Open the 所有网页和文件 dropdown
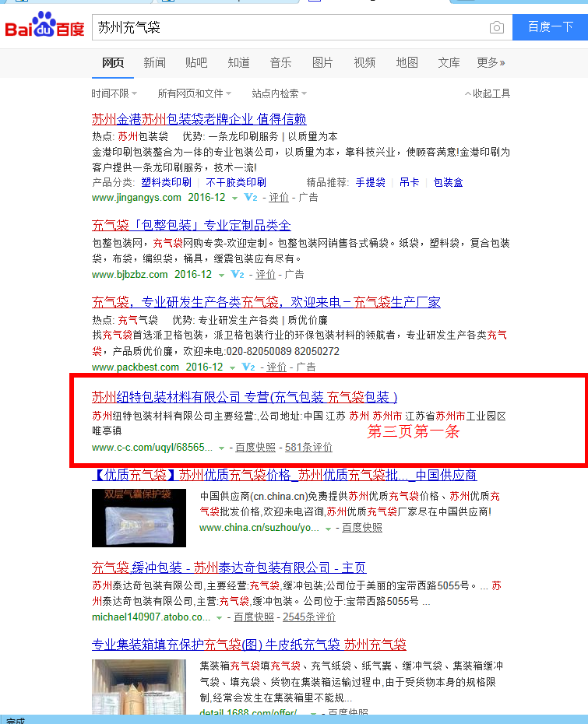Screen dimensions: 588x724 [x=195, y=93]
